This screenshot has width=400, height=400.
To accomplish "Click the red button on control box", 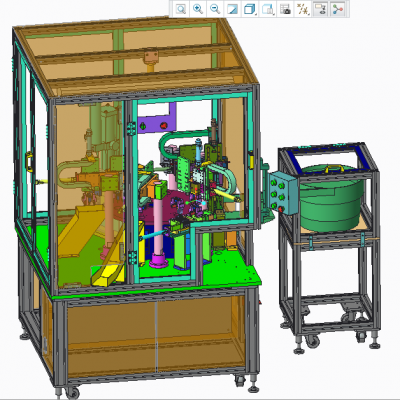I will (280, 209).
